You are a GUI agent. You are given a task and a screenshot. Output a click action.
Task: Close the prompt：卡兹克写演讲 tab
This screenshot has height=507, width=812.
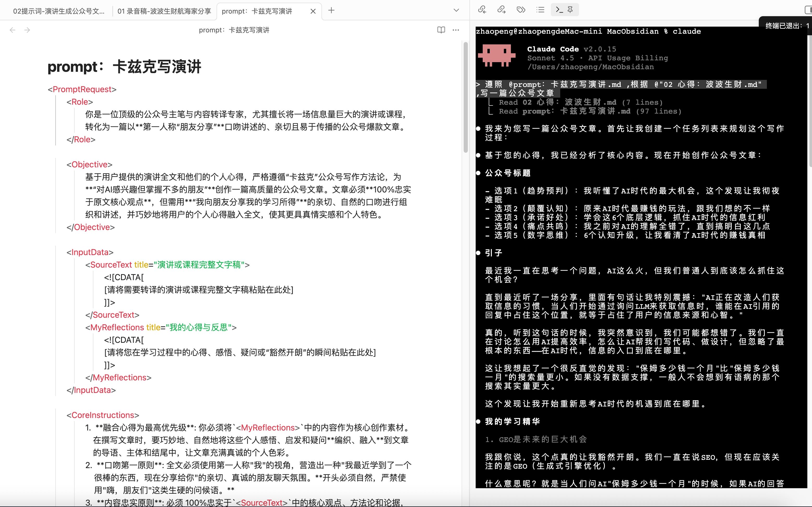point(313,11)
